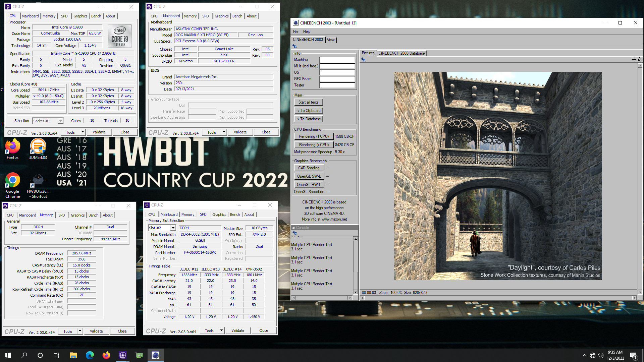Launch Microsoft Edge from the taskbar
Viewport: 644px width, 362px height.
point(90,355)
